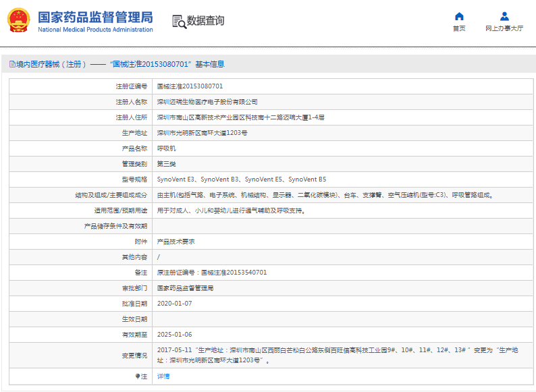536x392 pixels.
Task: Click the lightbulb icon beside 注
Action: (138, 376)
